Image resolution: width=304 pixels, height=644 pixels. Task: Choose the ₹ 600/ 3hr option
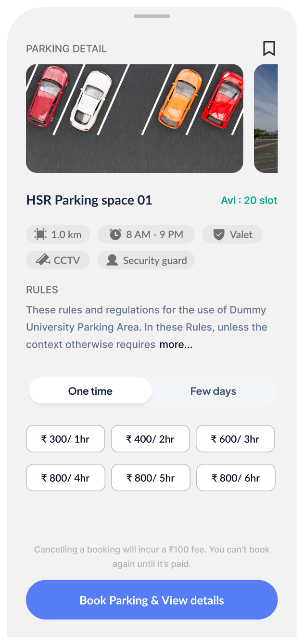[x=235, y=439]
